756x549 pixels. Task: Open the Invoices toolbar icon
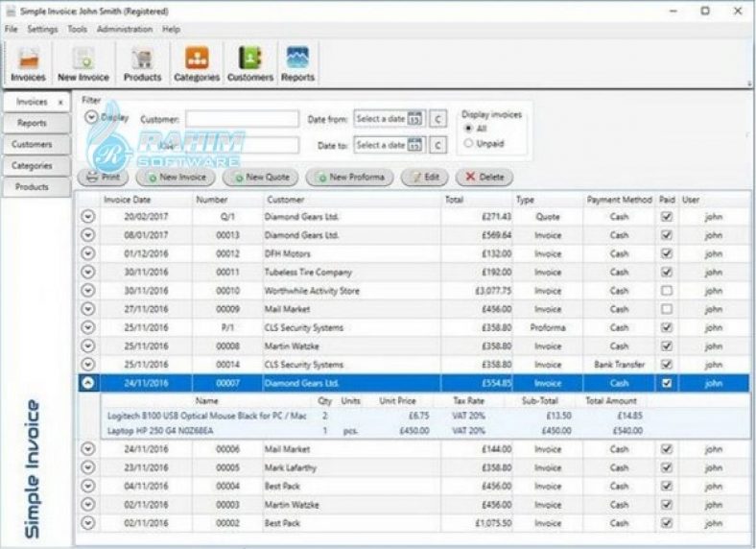point(28,63)
